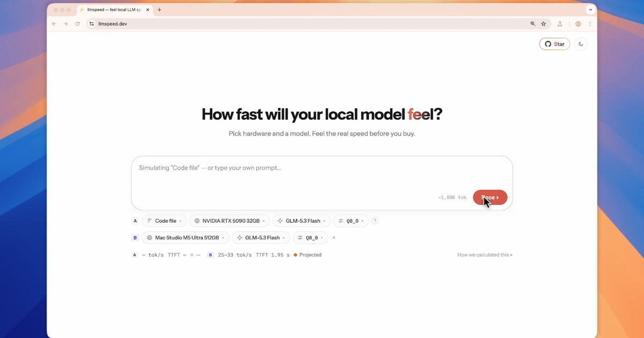The width and height of the screenshot is (644, 338).
Task: Click the page headline text
Action: [x=322, y=114]
